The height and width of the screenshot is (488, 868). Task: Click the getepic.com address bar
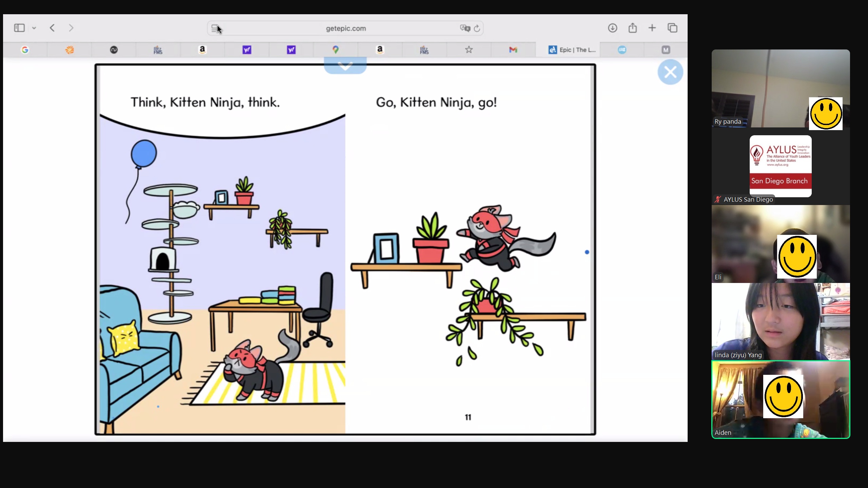tap(346, 28)
